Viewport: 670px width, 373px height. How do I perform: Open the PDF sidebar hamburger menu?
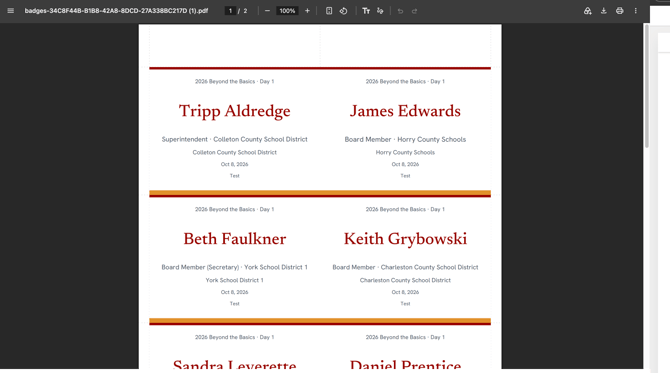[x=11, y=11]
